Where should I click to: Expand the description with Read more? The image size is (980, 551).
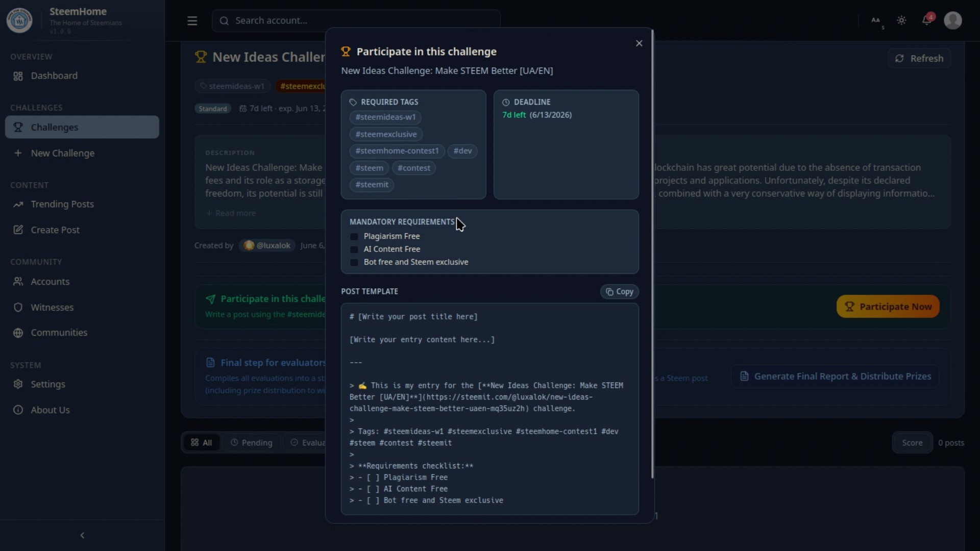(x=231, y=213)
